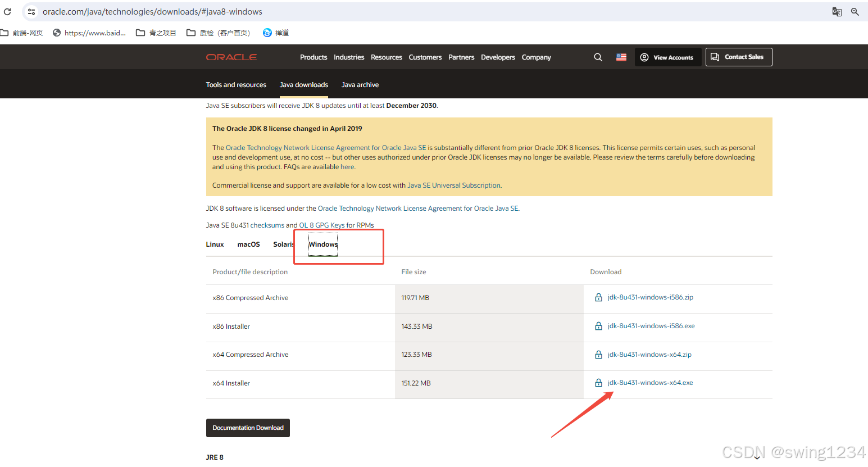868x467 pixels.
Task: Switch to Java archive tab
Action: point(360,85)
